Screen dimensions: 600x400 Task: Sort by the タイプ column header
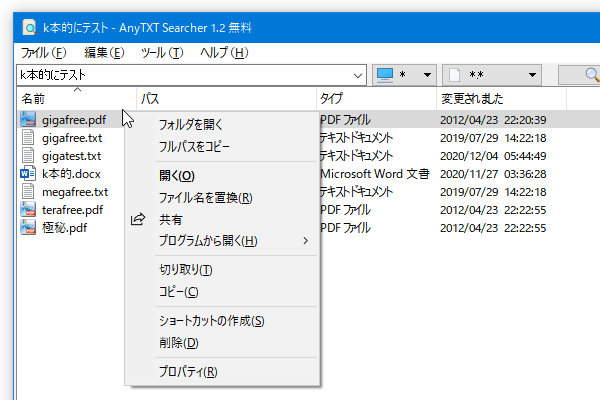[x=377, y=99]
